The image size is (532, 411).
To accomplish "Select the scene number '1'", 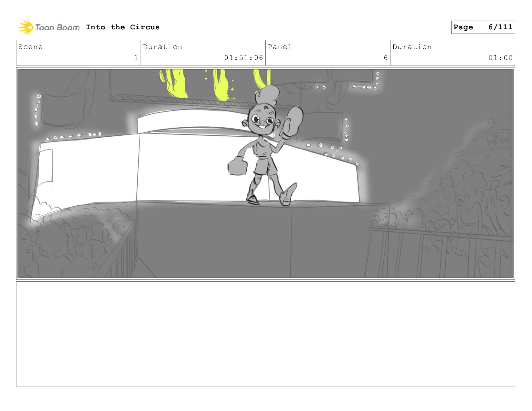I will (x=136, y=58).
